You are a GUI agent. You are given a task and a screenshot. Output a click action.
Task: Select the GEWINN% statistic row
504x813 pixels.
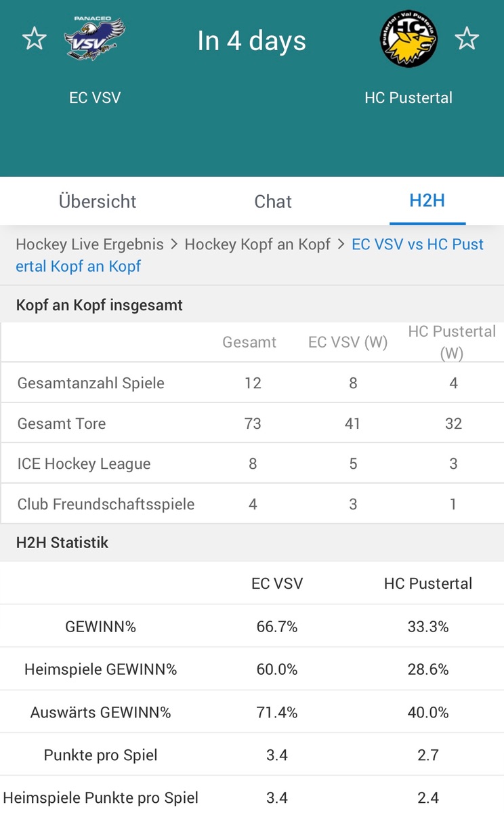(x=252, y=626)
